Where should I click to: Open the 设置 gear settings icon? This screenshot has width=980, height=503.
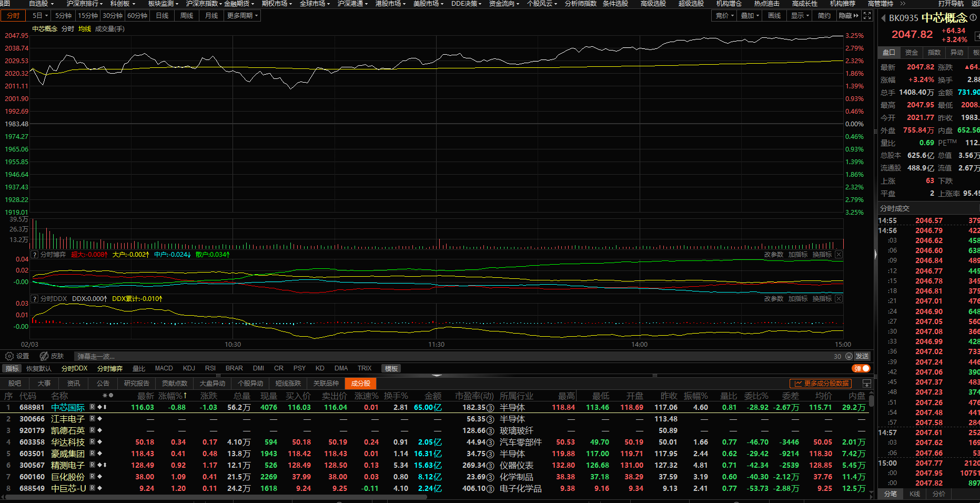click(9, 356)
